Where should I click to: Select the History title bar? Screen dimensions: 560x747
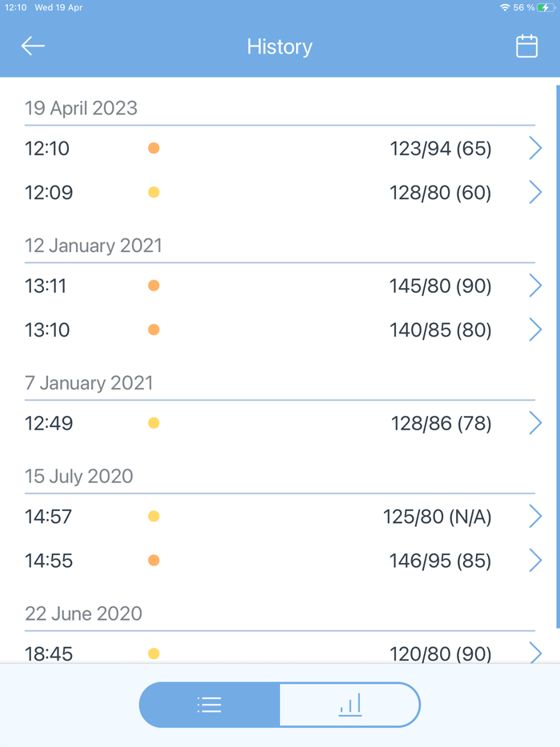[x=279, y=46]
